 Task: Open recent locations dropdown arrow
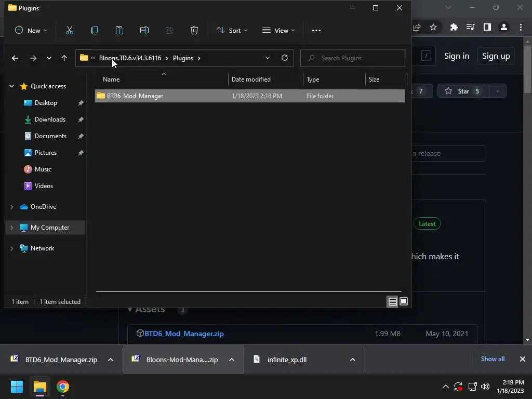pos(49,58)
